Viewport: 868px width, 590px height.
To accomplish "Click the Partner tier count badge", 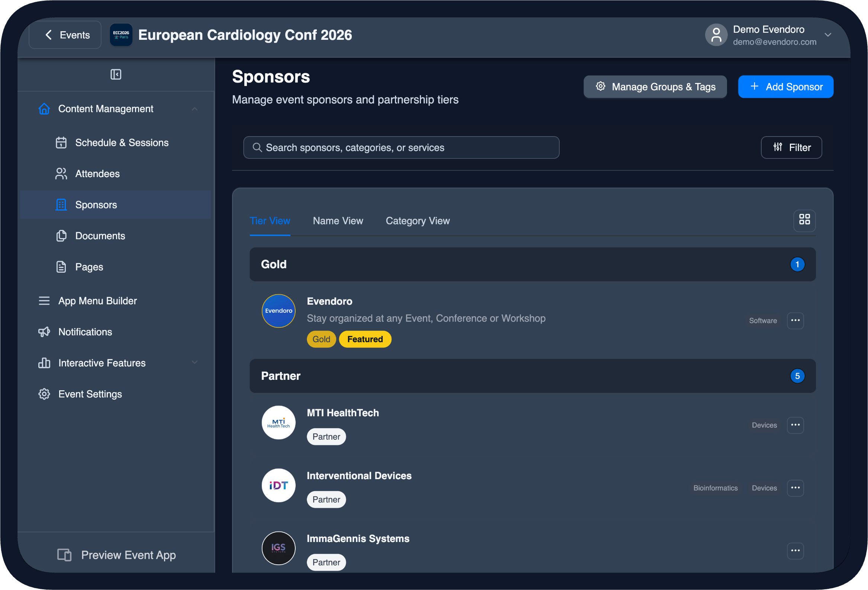I will [797, 376].
